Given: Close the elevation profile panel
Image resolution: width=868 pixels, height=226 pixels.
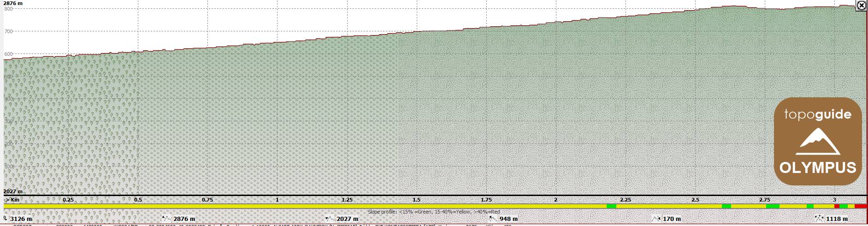Looking at the screenshot, I should pos(861,6).
